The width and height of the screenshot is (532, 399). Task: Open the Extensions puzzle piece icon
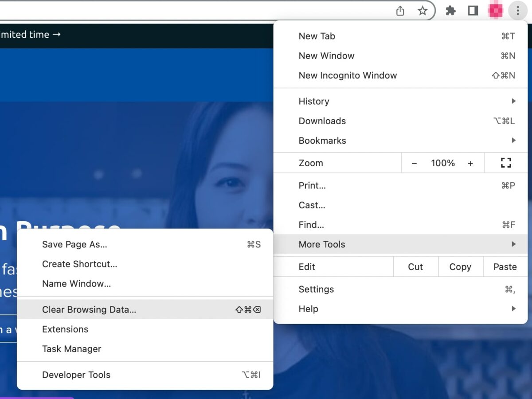tap(450, 10)
